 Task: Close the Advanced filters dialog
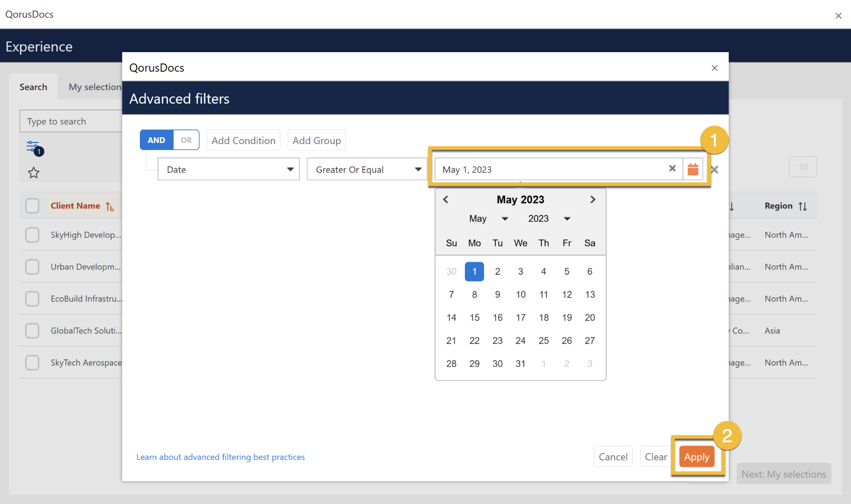714,68
